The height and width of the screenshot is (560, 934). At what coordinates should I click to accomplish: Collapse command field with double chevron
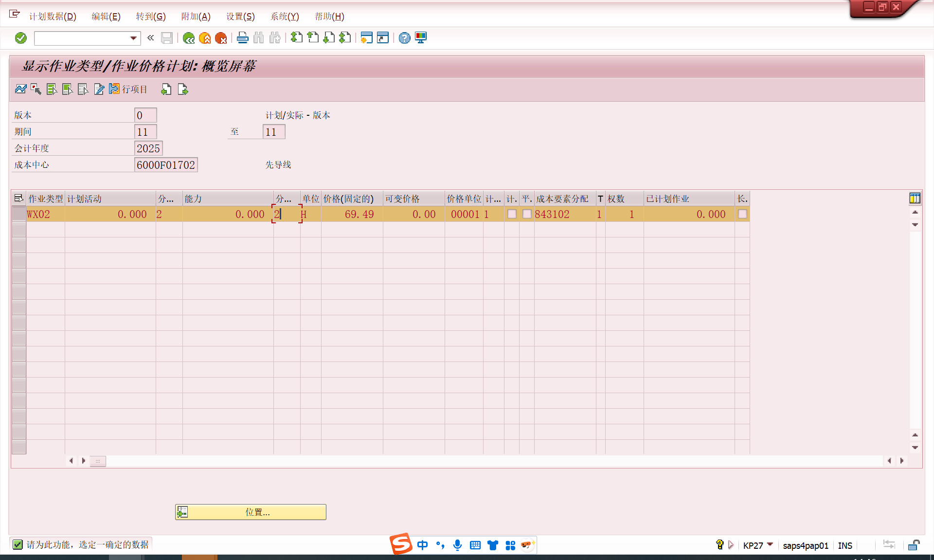tap(150, 38)
